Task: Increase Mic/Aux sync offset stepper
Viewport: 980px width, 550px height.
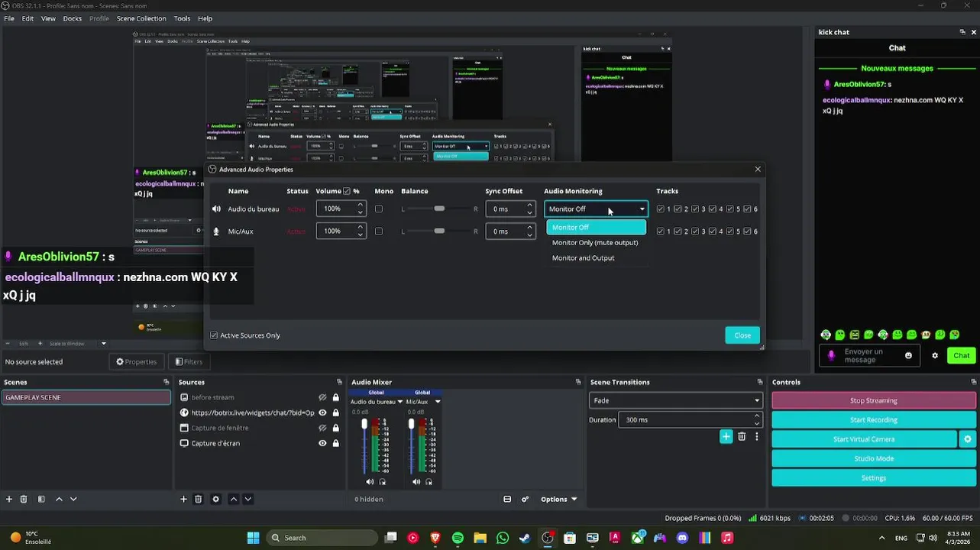Action: 529,228
